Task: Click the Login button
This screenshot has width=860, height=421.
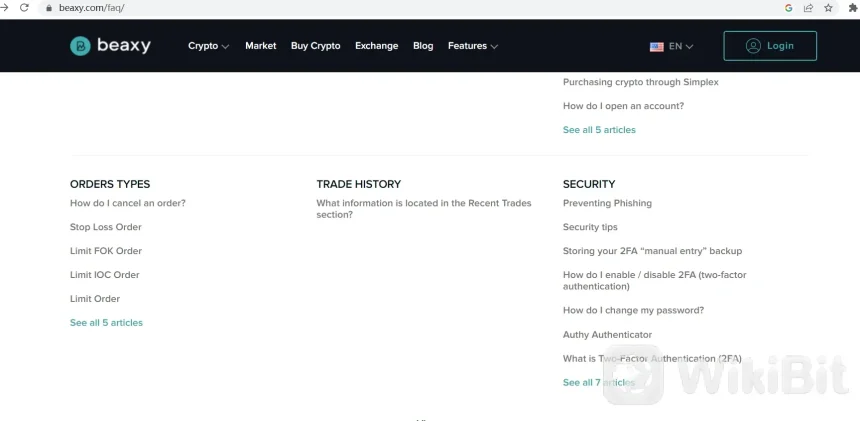Action: (769, 46)
